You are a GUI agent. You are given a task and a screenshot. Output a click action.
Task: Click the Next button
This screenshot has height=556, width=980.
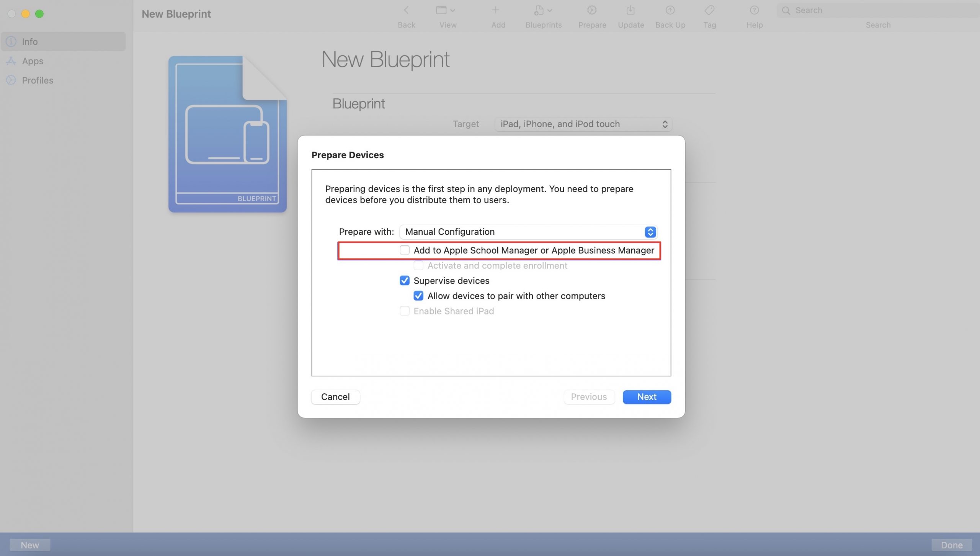(x=647, y=397)
